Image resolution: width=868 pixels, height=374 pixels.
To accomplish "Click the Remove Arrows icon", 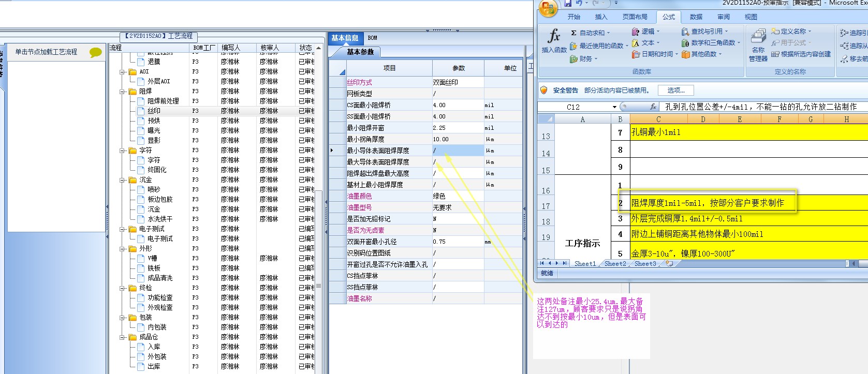I will pos(844,59).
